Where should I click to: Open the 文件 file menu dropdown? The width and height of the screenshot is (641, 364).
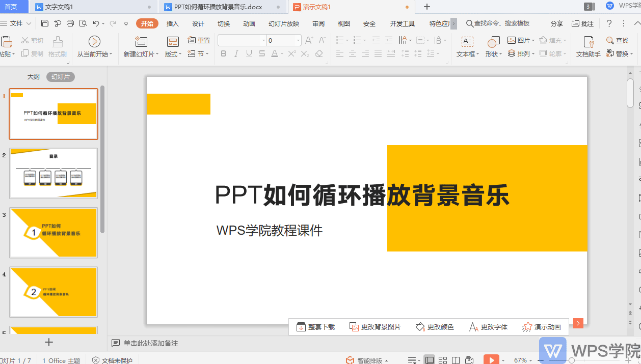click(17, 23)
